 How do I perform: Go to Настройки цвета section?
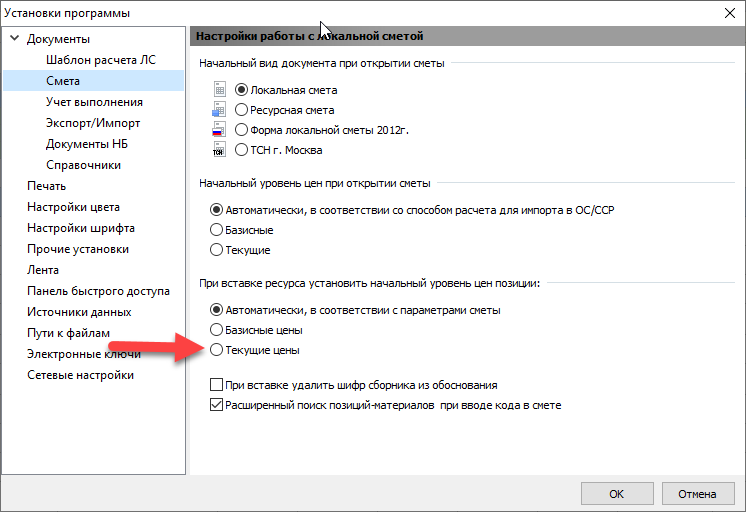click(74, 207)
